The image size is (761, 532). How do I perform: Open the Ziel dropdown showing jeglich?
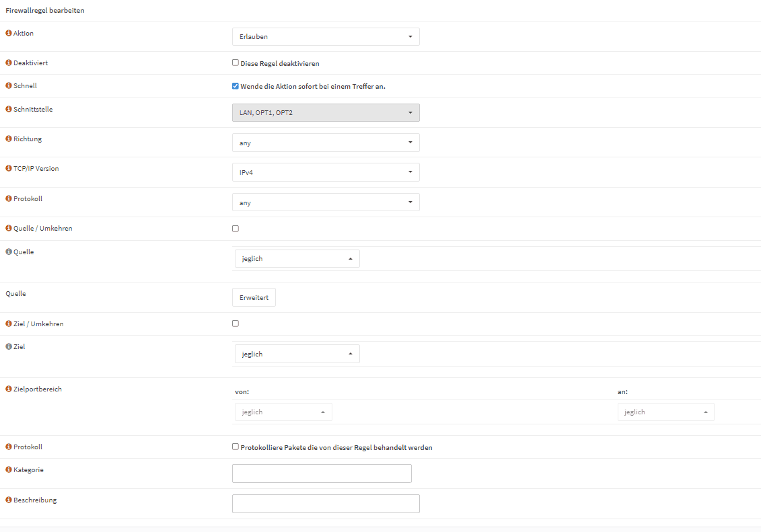(x=297, y=354)
